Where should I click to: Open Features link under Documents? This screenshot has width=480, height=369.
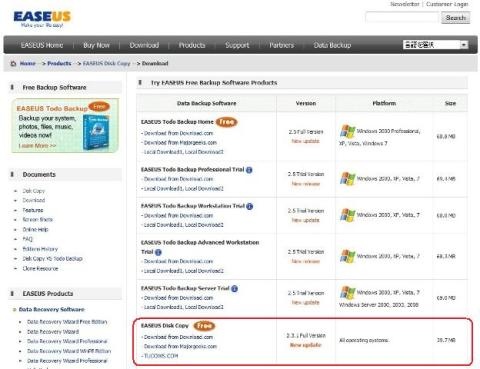click(x=33, y=210)
